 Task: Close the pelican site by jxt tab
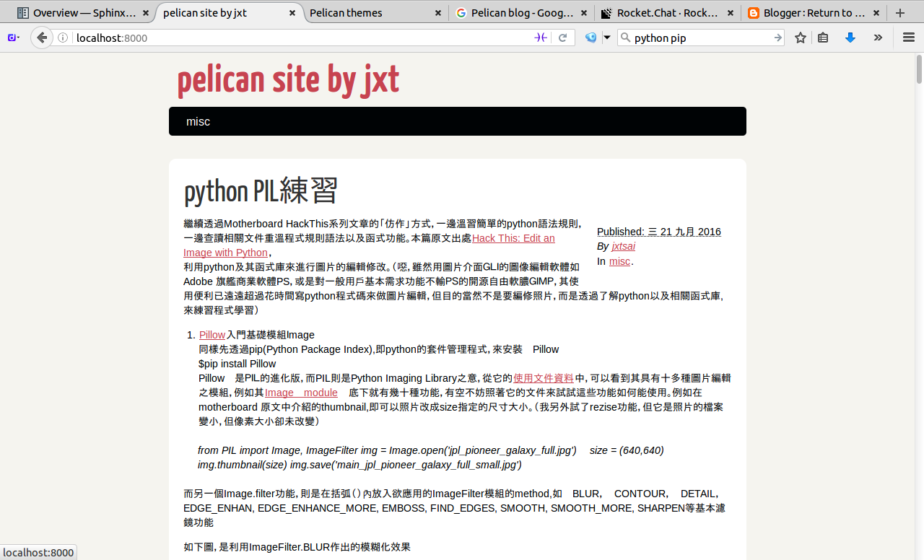coord(292,13)
